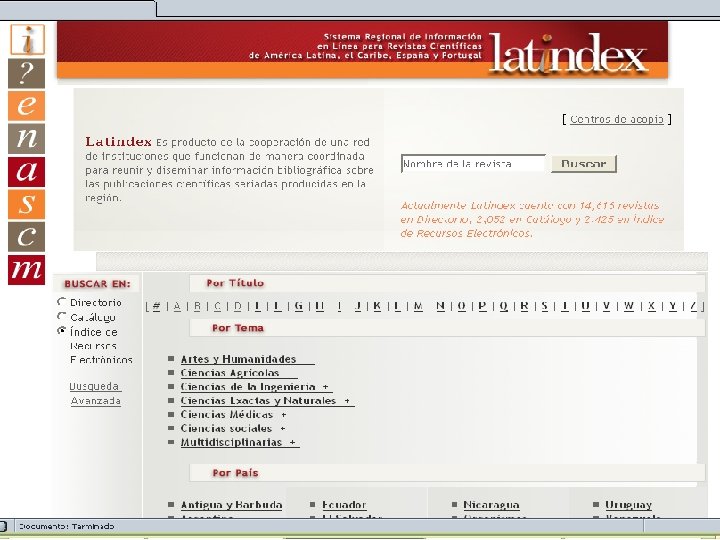Browse titles starting with letter N
The image size is (720, 540).
(x=441, y=306)
